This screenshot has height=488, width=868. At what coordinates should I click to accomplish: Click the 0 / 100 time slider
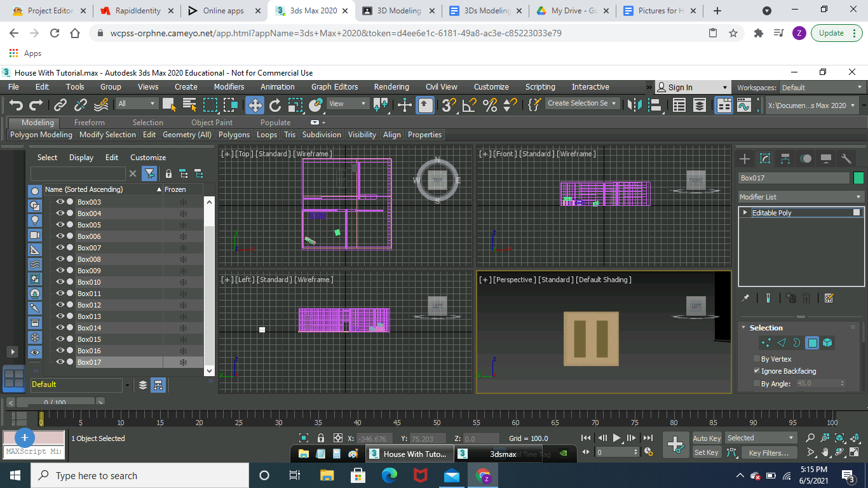[55, 402]
